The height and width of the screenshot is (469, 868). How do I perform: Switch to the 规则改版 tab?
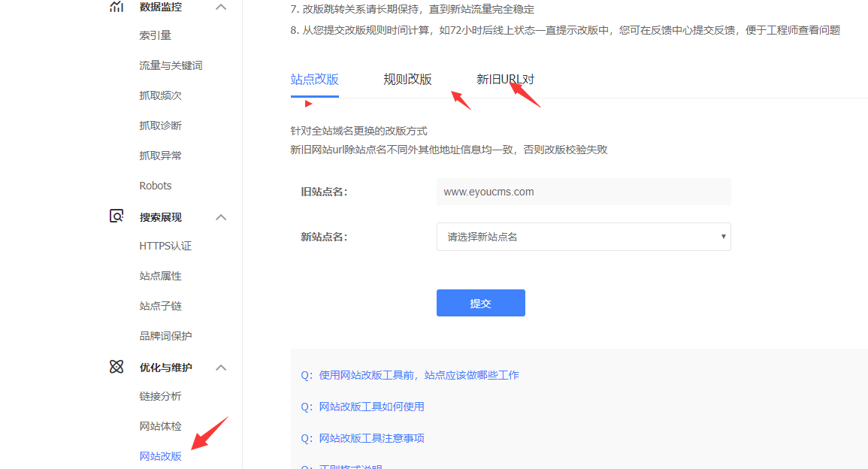[x=407, y=80]
